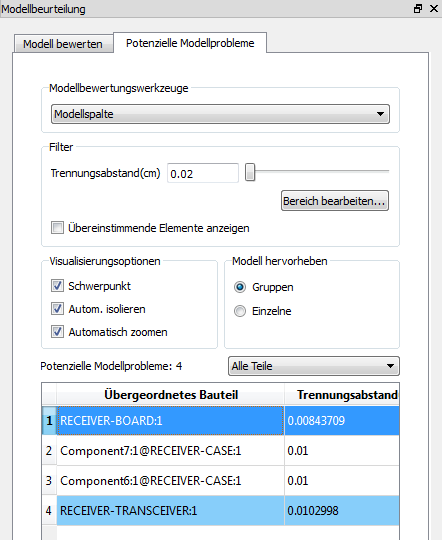The image size is (442, 540).
Task: Click the 0.01 cell of Component6 row
Action: pyautogui.click(x=342, y=480)
